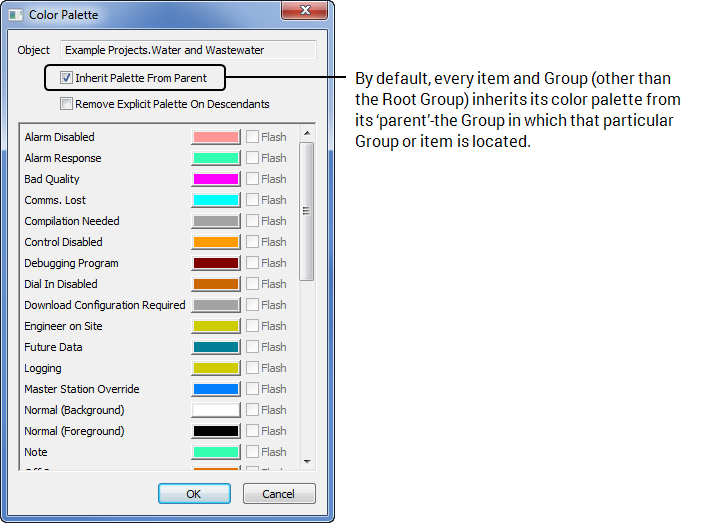Click the scrollbar down arrow in list
Image resolution: width=705 pixels, height=523 pixels.
[307, 462]
